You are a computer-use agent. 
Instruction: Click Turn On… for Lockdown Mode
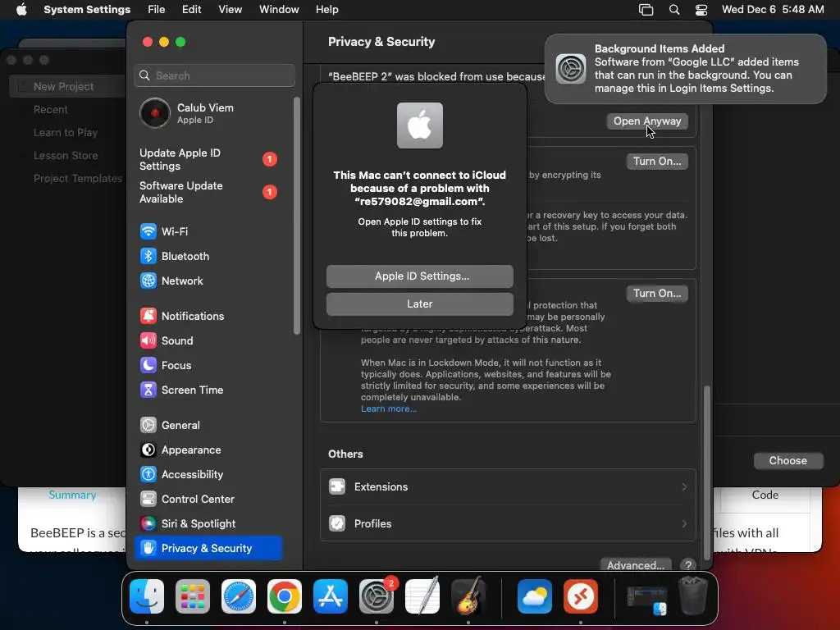(657, 293)
